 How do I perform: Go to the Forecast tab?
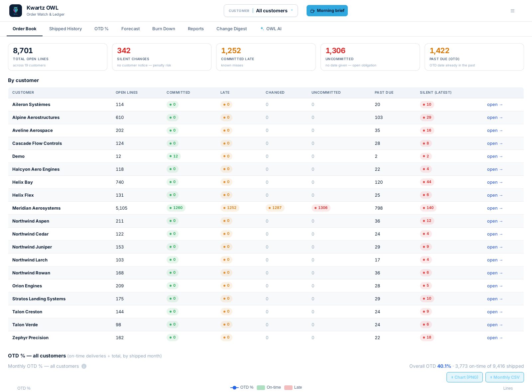pyautogui.click(x=131, y=29)
